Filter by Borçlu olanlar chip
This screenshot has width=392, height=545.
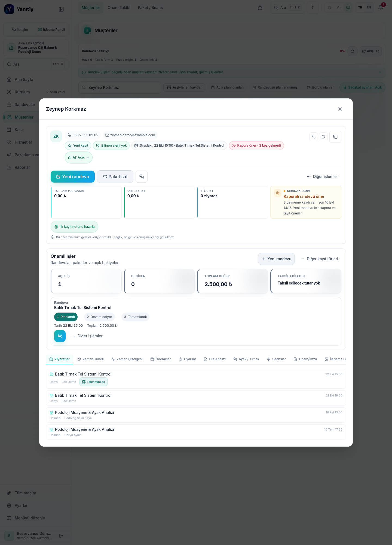point(320,87)
